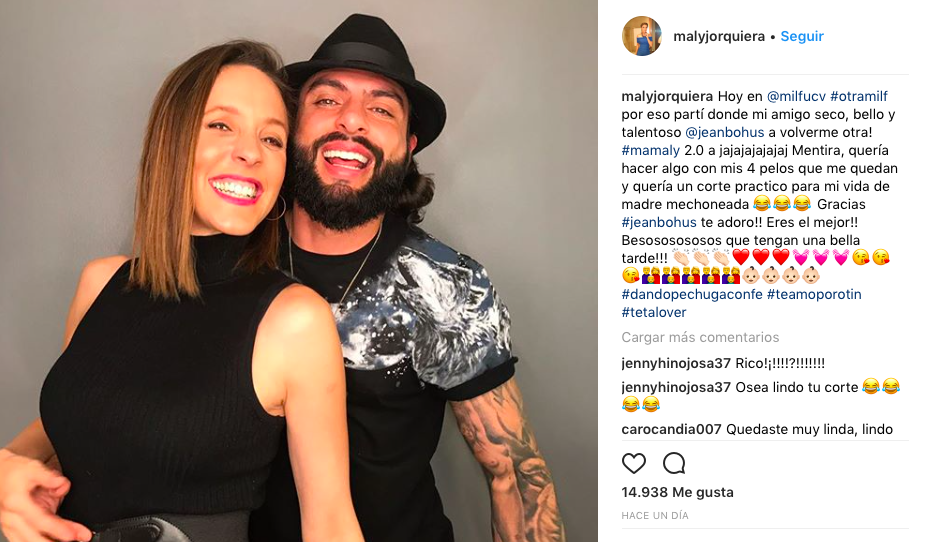The height and width of the screenshot is (542, 932).
Task: Open the #mamaly hashtag
Action: tap(651, 150)
